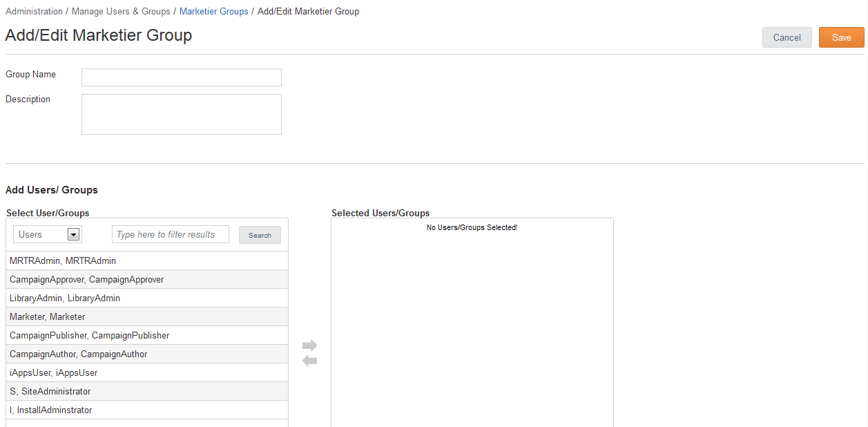Select the I, InstallAdminstrator user row
868x427 pixels.
pos(147,410)
